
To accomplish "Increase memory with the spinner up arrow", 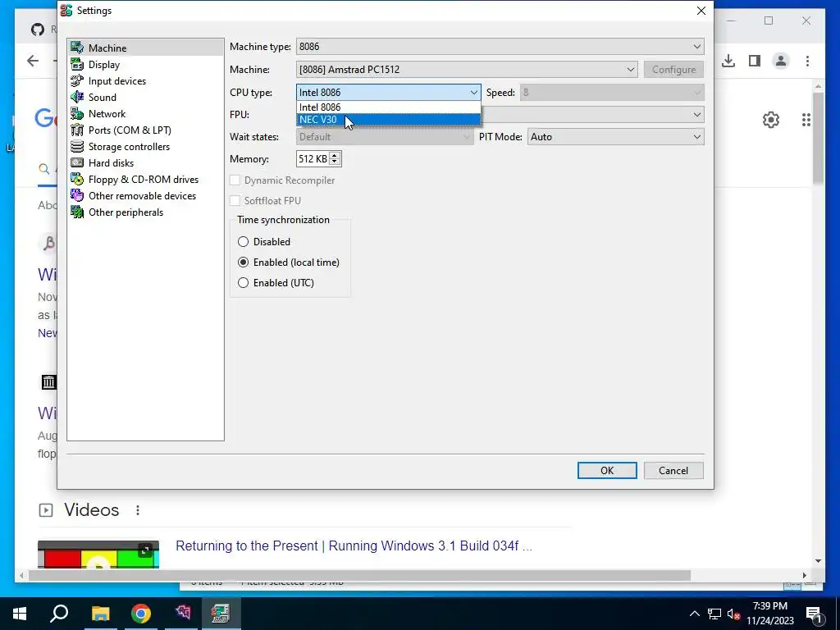I will click(335, 155).
